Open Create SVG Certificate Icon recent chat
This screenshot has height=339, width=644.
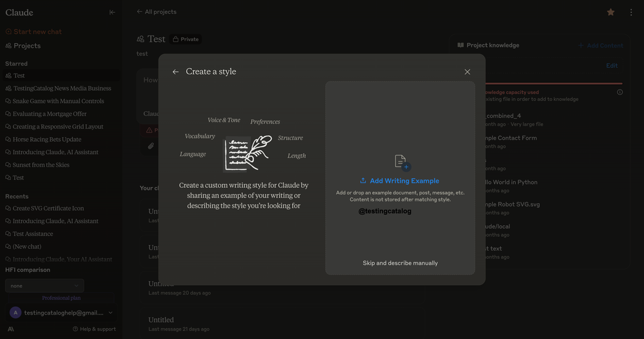click(x=48, y=208)
